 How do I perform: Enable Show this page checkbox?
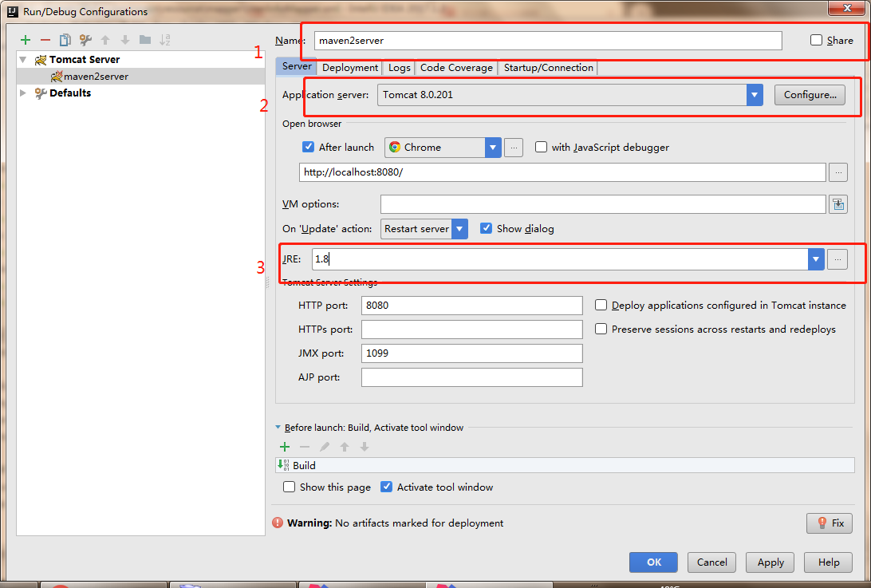(289, 487)
